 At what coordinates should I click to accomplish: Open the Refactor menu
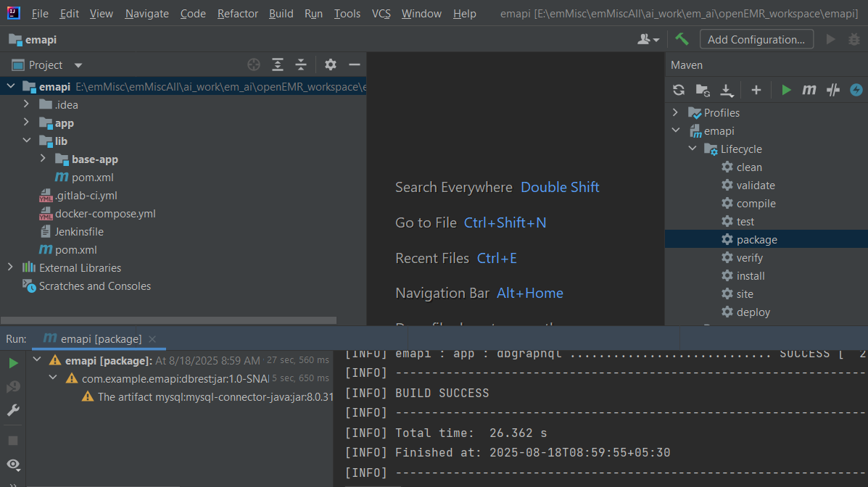pyautogui.click(x=237, y=13)
